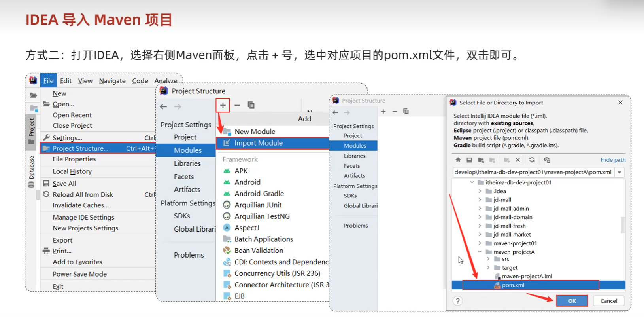Image resolution: width=644 pixels, height=317 pixels.
Task: Click the Home directory icon in import dialog
Action: 458,160
